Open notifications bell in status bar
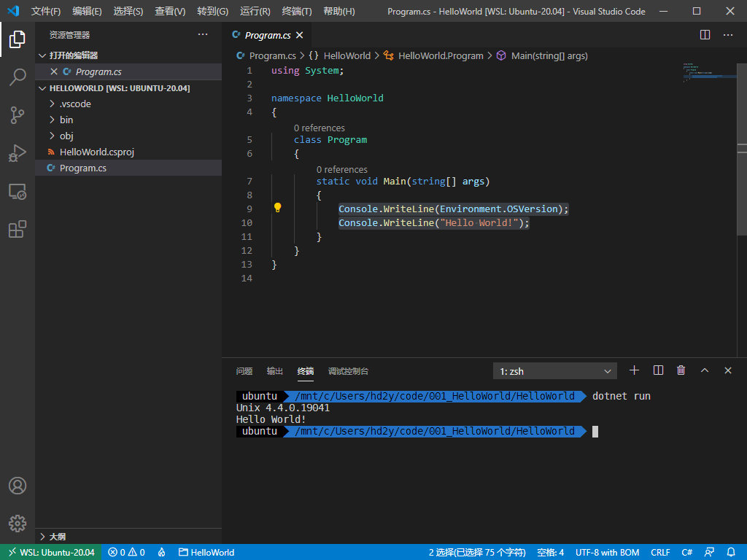Screen dimensions: 747x560 pos(731,553)
